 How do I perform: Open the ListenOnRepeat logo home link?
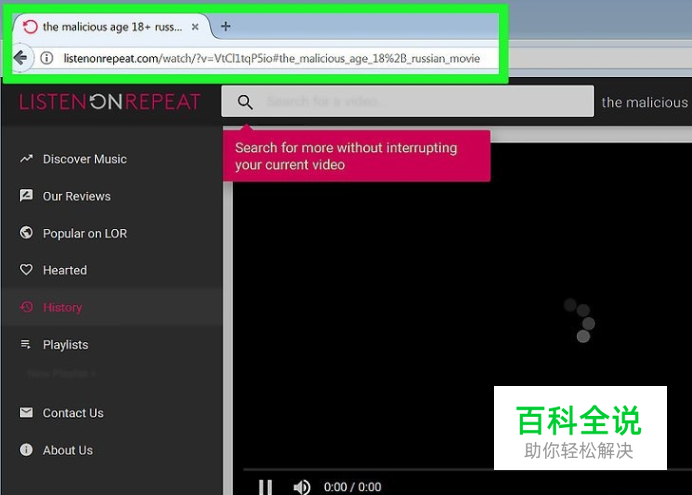tap(109, 102)
